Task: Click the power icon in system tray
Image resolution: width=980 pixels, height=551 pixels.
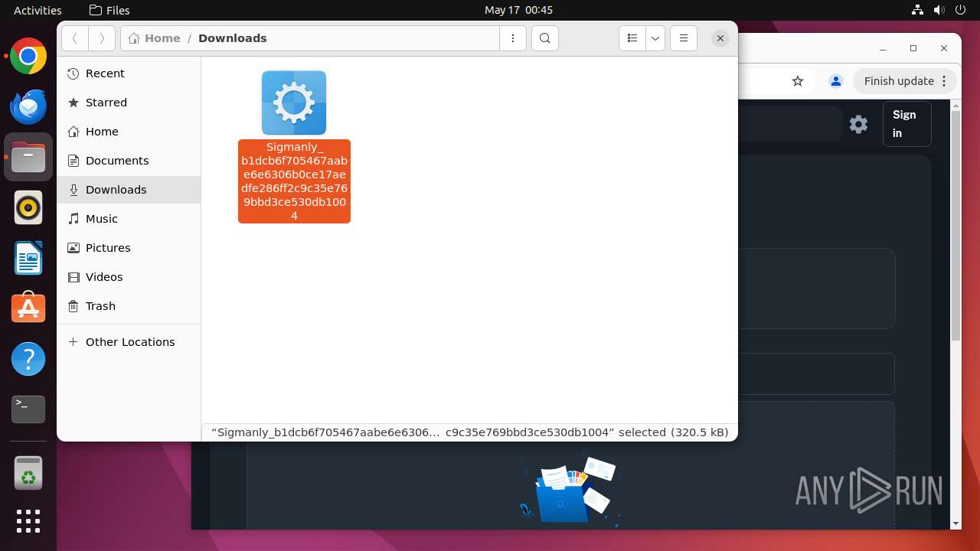Action: coord(961,10)
